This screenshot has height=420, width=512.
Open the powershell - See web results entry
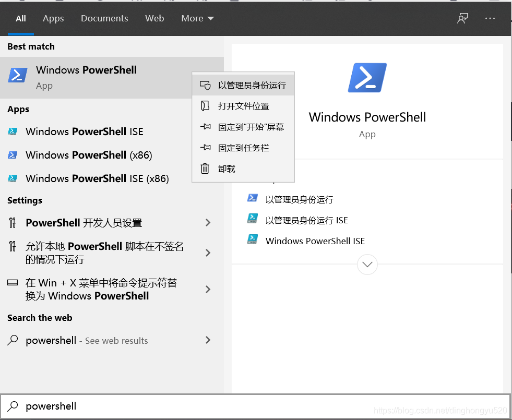tap(112, 340)
